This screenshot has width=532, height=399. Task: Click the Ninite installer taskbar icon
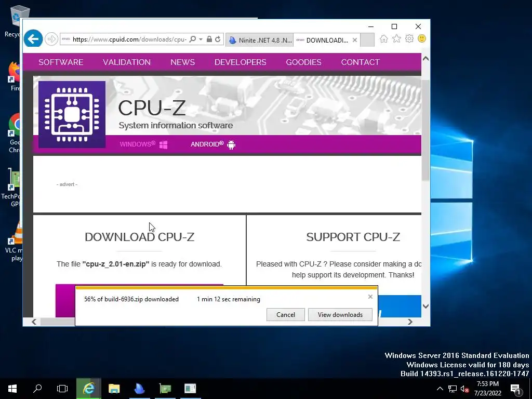[139, 389]
